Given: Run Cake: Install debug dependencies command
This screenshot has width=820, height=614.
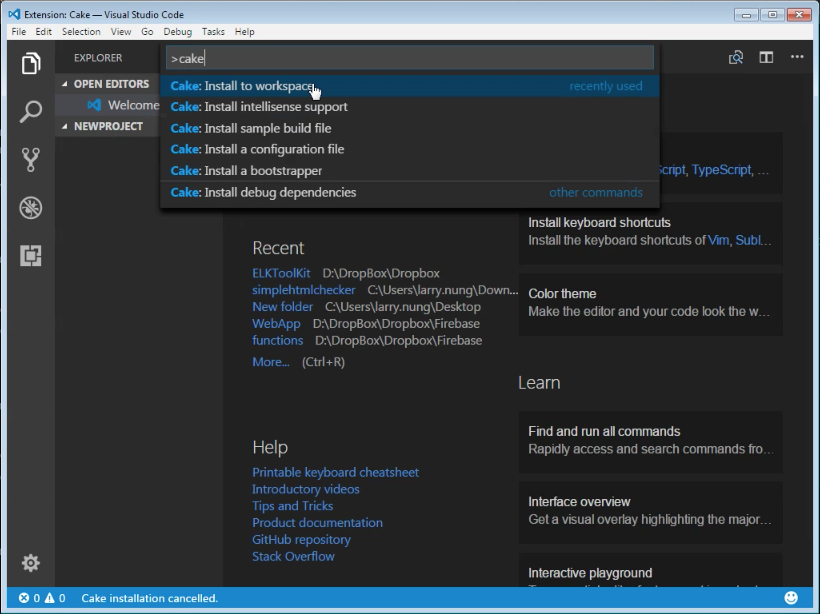Looking at the screenshot, I should pos(410,192).
